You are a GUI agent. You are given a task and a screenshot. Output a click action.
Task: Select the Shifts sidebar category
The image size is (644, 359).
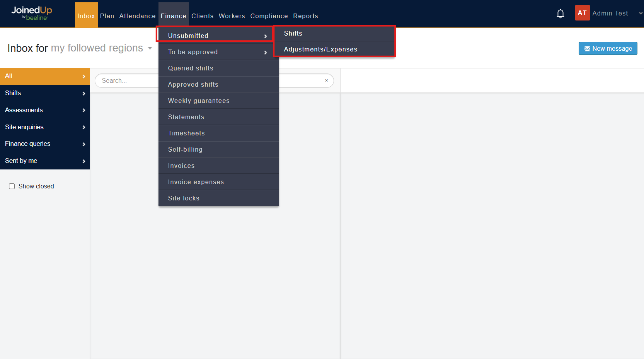point(45,93)
